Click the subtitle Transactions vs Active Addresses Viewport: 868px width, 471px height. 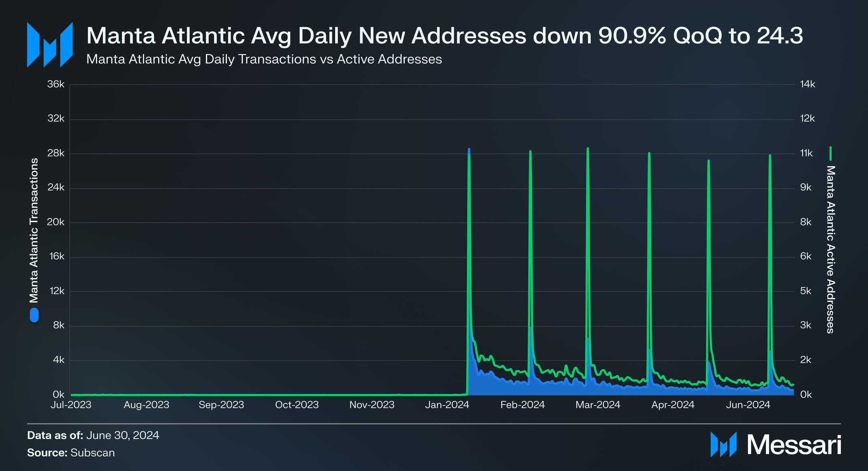[264, 59]
